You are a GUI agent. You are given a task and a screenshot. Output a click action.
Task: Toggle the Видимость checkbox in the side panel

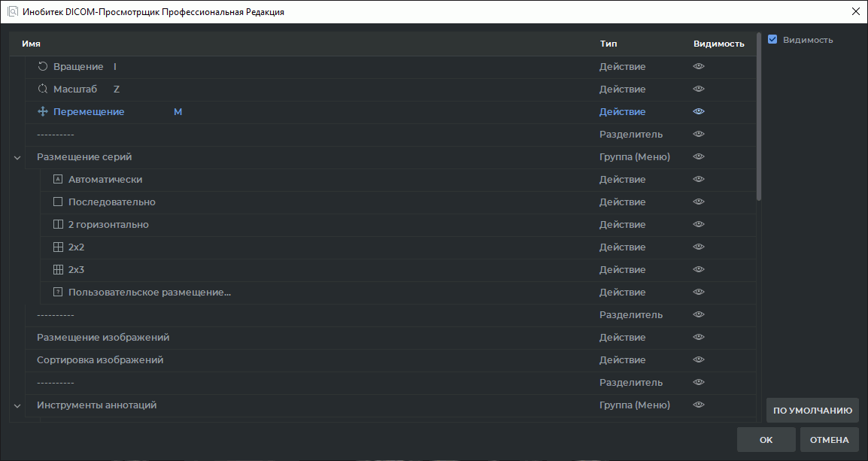click(772, 39)
